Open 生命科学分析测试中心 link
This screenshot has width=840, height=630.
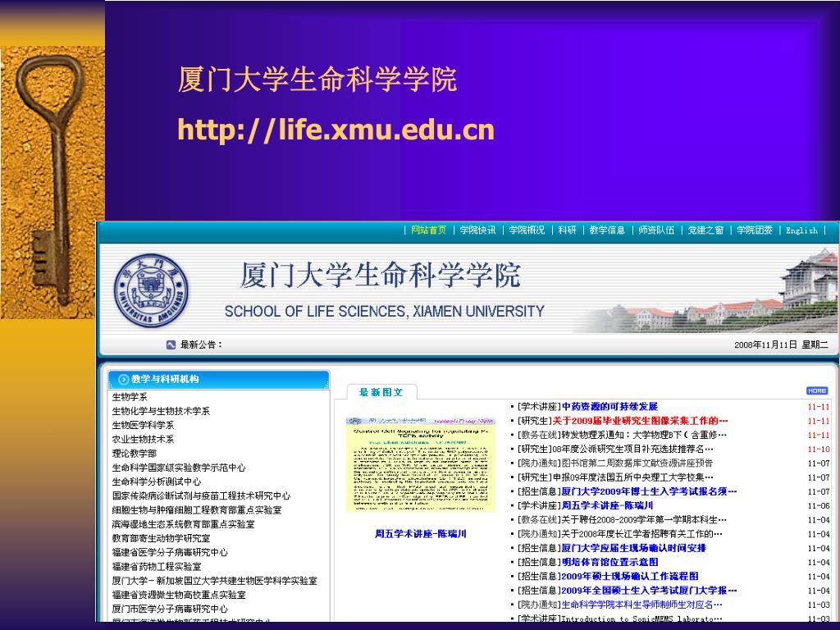[x=157, y=482]
